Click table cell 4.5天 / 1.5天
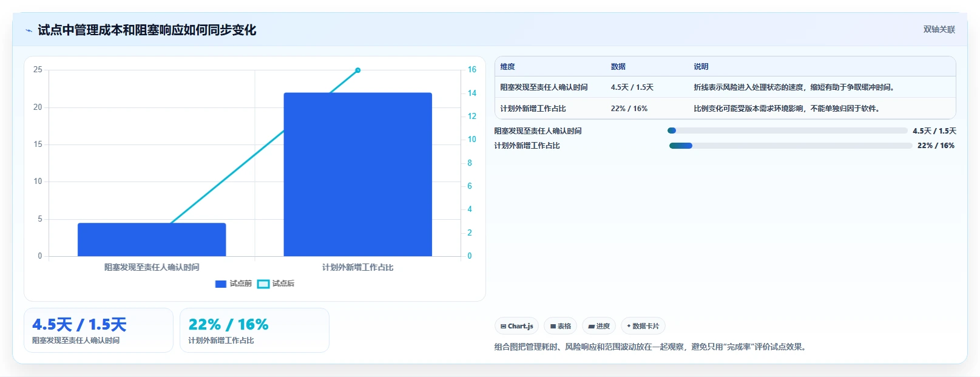Screen dimensions: 980x377 632,87
